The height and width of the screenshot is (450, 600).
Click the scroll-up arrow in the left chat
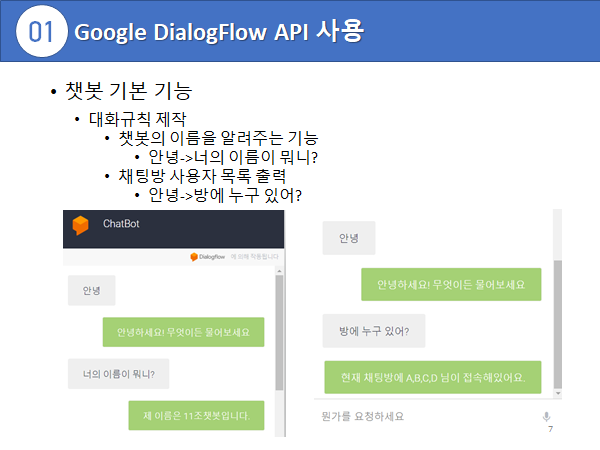click(x=279, y=271)
